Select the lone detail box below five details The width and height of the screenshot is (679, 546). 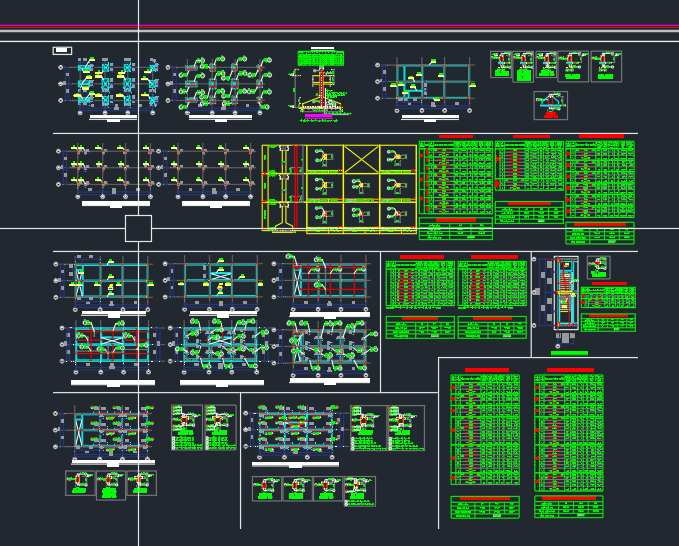[x=550, y=105]
